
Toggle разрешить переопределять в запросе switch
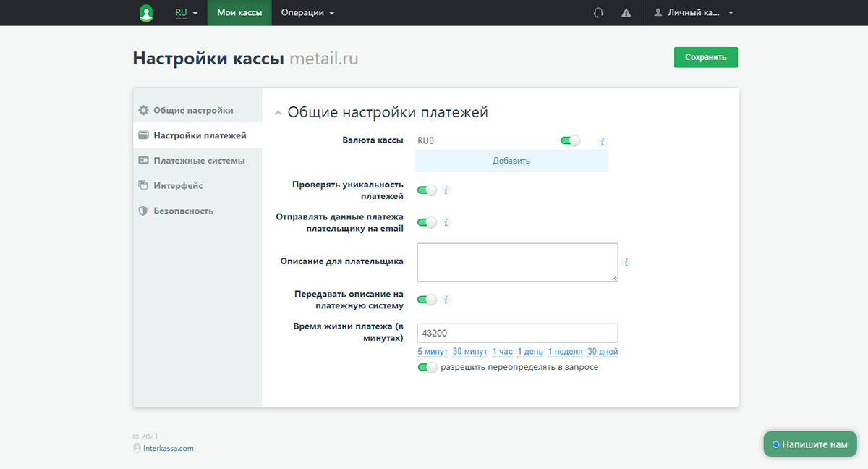(427, 368)
